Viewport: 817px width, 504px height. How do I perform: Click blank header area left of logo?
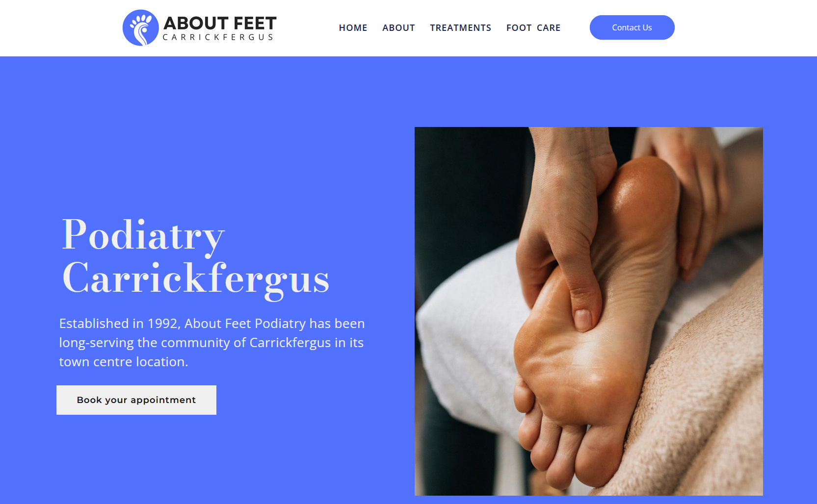point(59,28)
